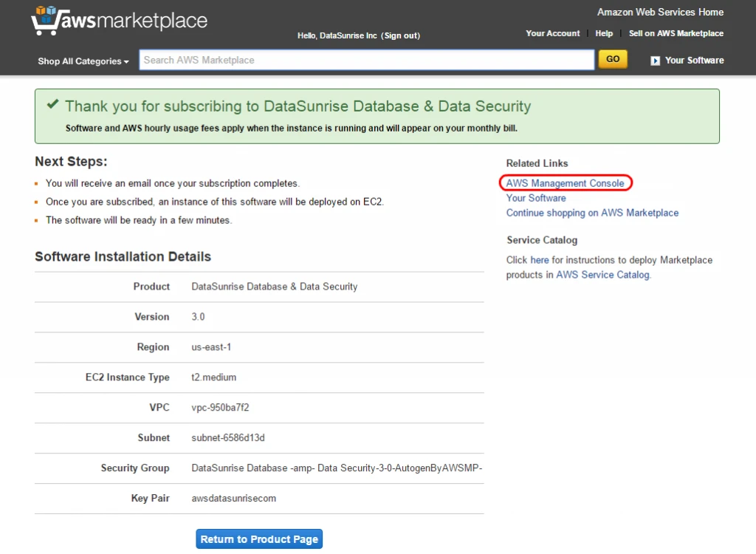Click Return to Product Page
This screenshot has height=554, width=756.
coord(258,538)
